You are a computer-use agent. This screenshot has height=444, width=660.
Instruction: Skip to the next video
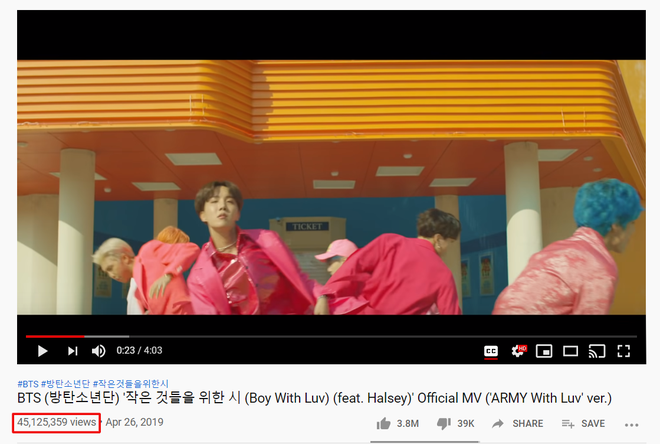73,351
